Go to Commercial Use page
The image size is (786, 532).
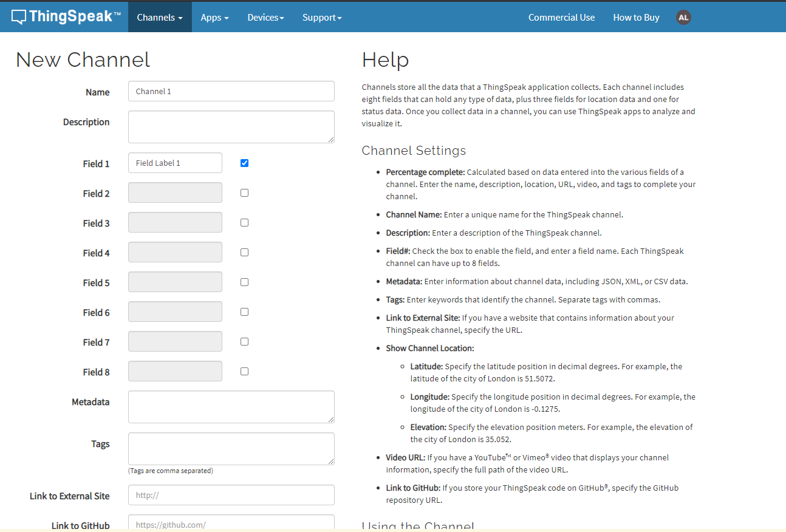[561, 18]
